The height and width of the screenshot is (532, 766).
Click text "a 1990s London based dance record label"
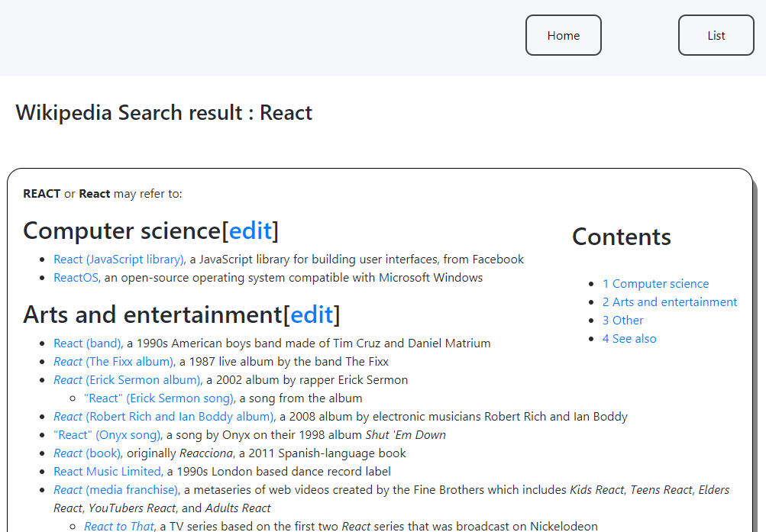[x=279, y=472]
